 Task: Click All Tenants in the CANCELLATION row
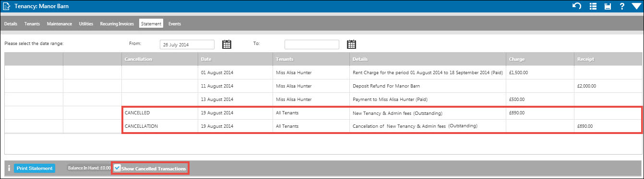tap(287, 126)
